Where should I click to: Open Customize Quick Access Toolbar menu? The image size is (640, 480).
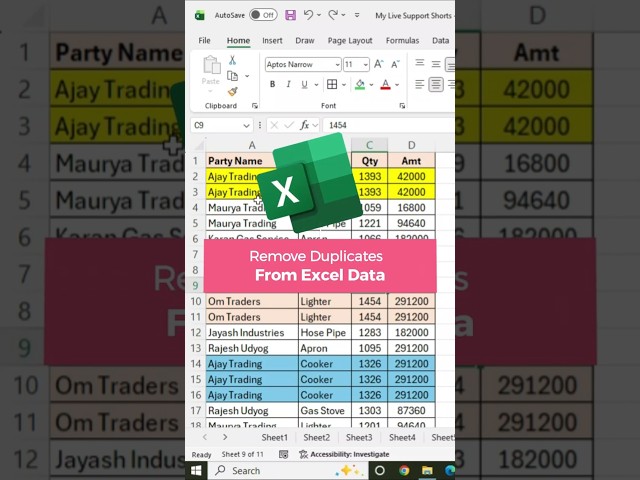[x=357, y=15]
